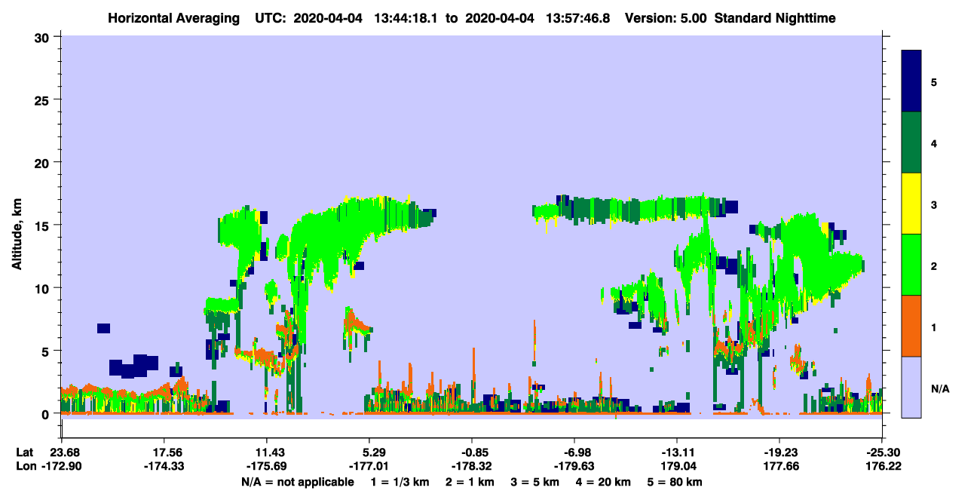Click the 'Lon' row label
The width and height of the screenshot is (980, 503).
click(25, 467)
